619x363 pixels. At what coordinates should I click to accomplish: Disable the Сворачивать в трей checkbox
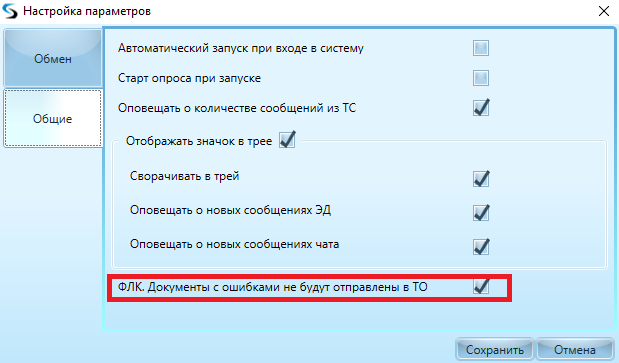pos(481,179)
